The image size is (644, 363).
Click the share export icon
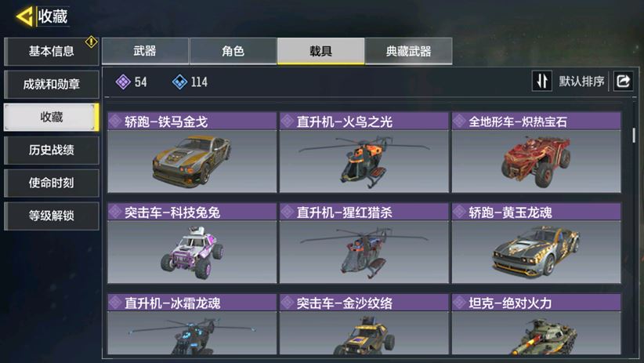coord(623,81)
